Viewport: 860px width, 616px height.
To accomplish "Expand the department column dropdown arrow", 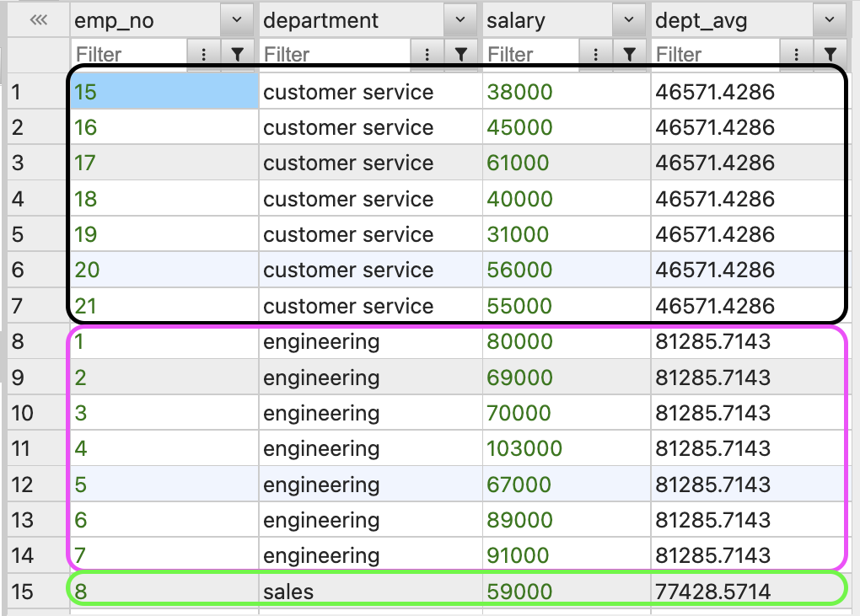I will tap(460, 19).
